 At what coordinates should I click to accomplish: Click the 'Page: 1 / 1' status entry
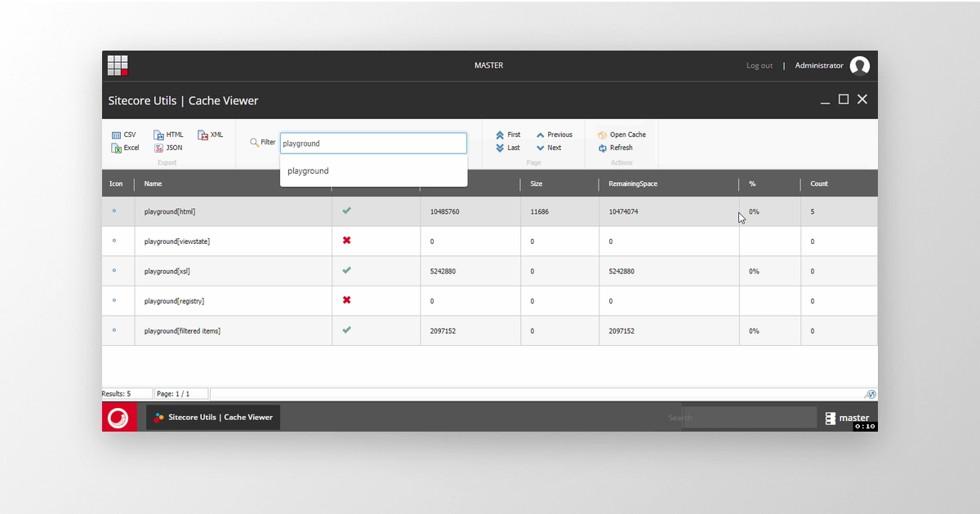(x=180, y=394)
